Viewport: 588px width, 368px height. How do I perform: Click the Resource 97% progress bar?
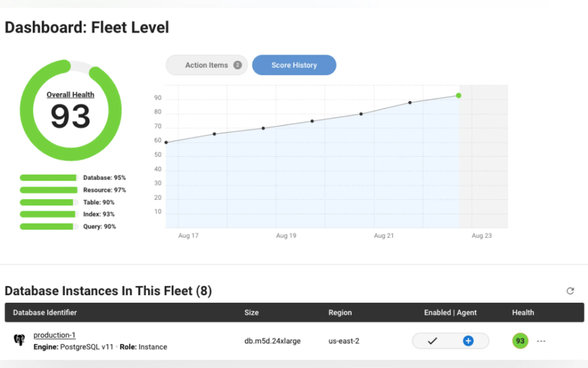(x=49, y=190)
